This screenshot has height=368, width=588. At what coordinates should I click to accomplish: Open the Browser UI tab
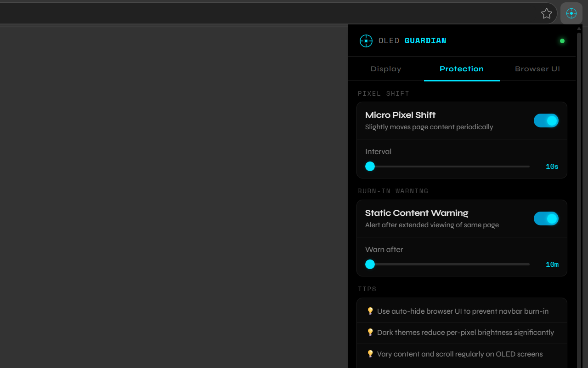click(537, 69)
